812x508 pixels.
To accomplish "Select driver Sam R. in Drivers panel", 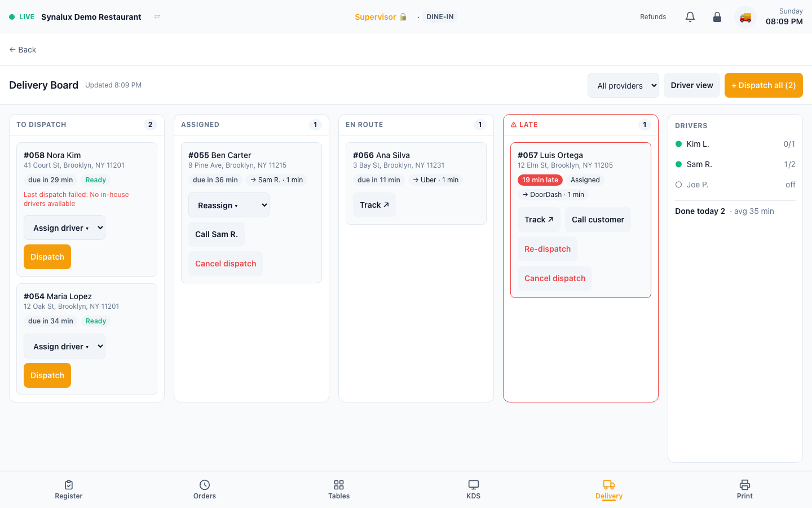I will (x=735, y=164).
